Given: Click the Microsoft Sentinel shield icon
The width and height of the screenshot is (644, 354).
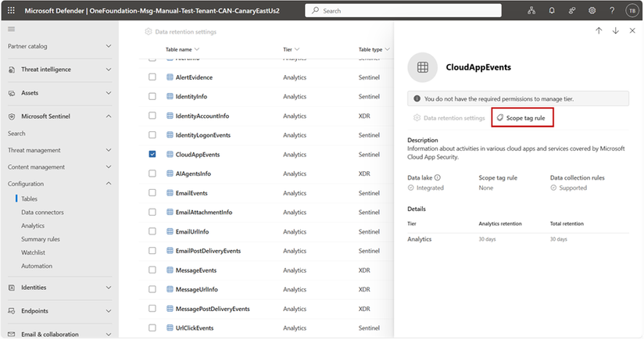Looking at the screenshot, I should coord(12,116).
